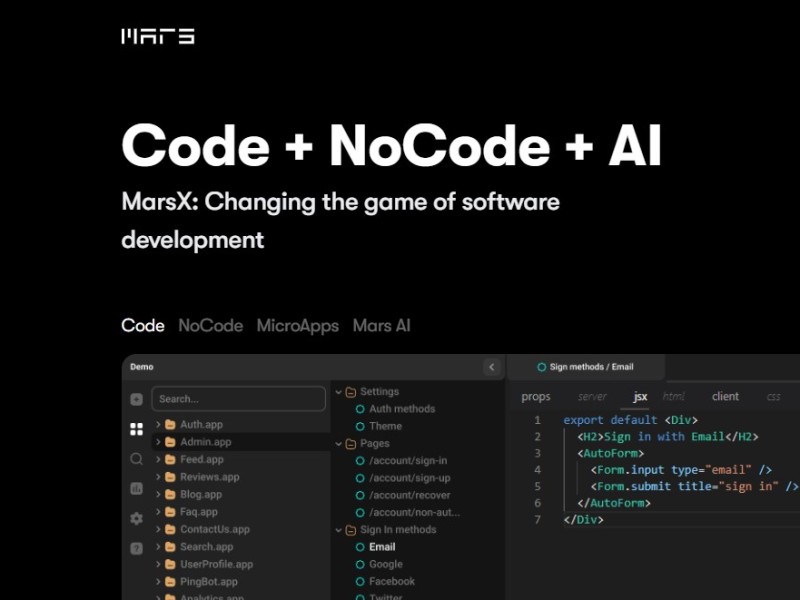Expand the Auth.app folder chevron
The height and width of the screenshot is (600, 800).
pos(158,424)
